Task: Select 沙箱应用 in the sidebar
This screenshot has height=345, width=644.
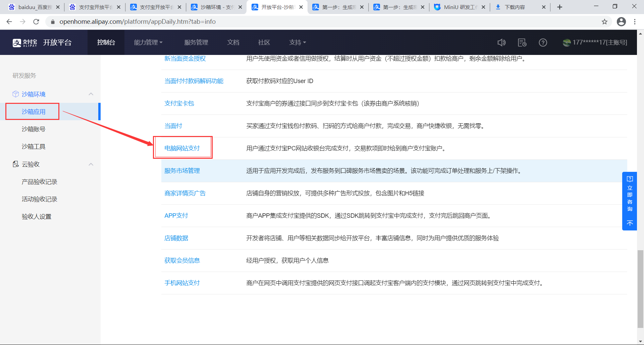Action: [x=34, y=112]
